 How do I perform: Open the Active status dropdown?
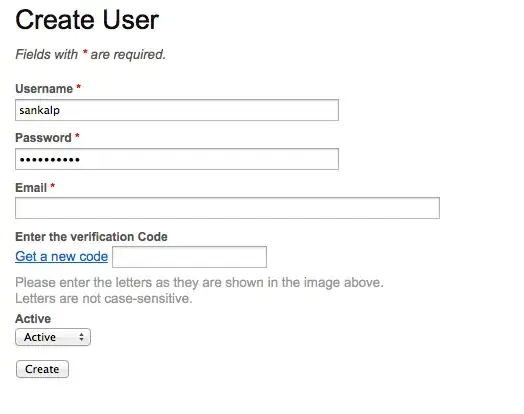(53, 337)
